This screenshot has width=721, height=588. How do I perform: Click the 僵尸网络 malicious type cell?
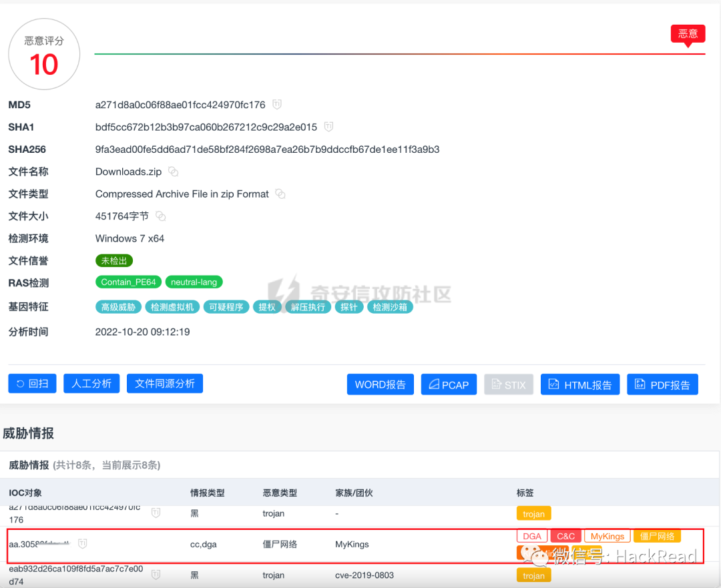point(280,544)
